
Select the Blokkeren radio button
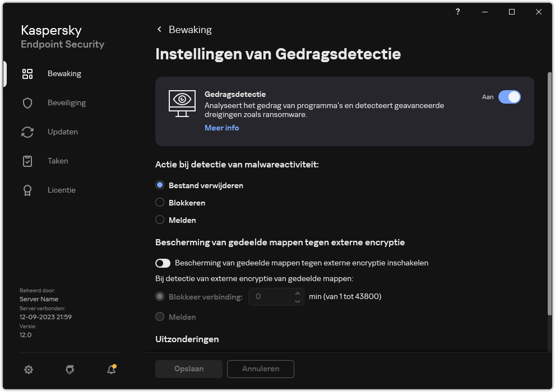[x=160, y=202]
